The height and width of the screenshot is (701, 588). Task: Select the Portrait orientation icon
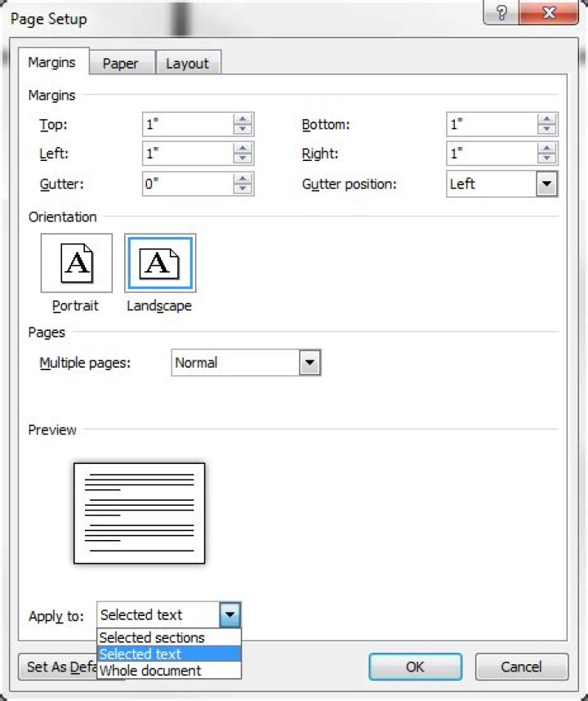77,263
